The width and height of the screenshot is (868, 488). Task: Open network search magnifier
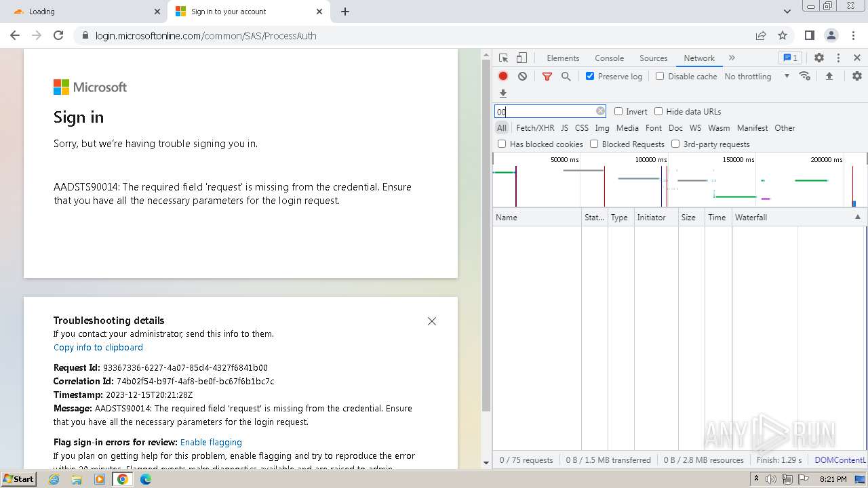pos(566,77)
